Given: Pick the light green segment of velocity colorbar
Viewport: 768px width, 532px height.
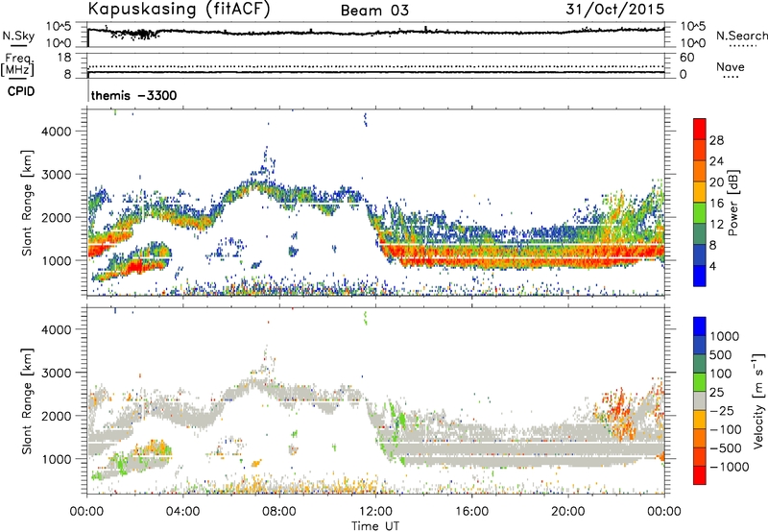Looking at the screenshot, I should [x=700, y=382].
